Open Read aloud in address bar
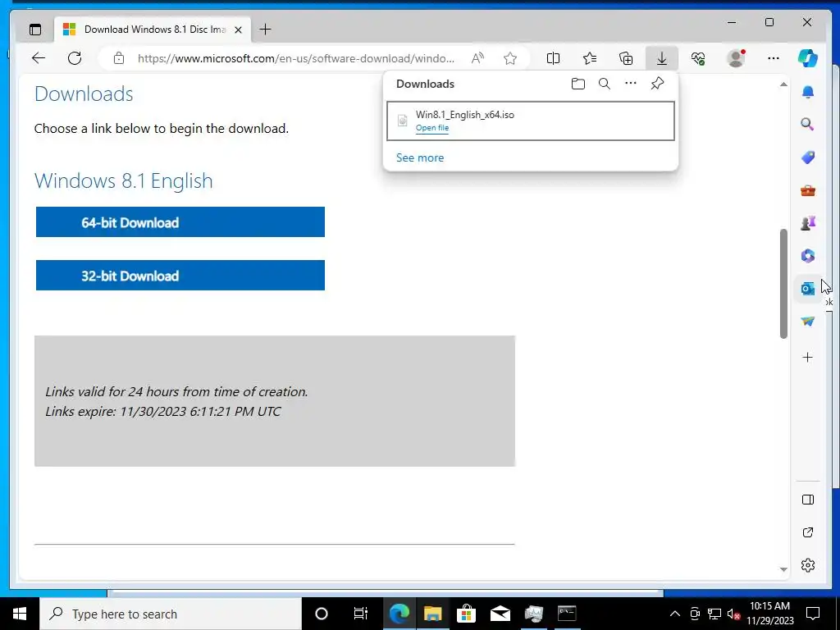Screen dimensions: 840x630 477,58
